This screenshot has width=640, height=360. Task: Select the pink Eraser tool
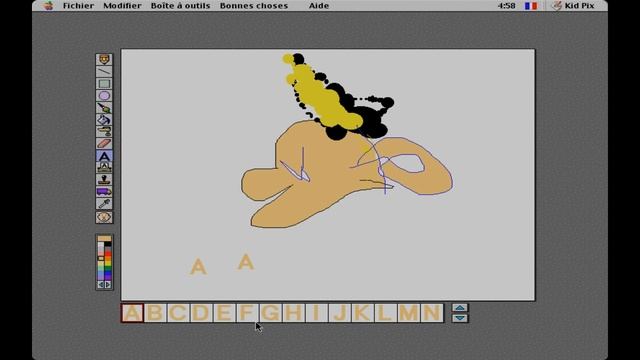click(104, 144)
